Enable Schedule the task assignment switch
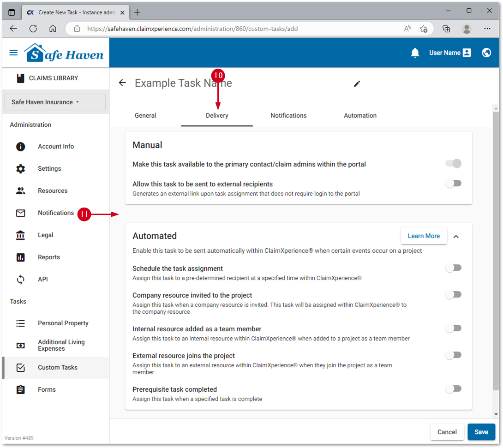503x448 pixels. pyautogui.click(x=453, y=268)
